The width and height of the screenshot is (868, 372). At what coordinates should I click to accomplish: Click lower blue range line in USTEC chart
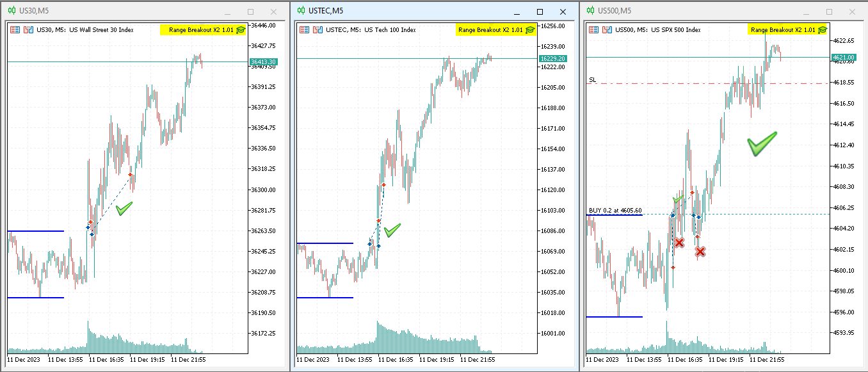[x=325, y=297]
